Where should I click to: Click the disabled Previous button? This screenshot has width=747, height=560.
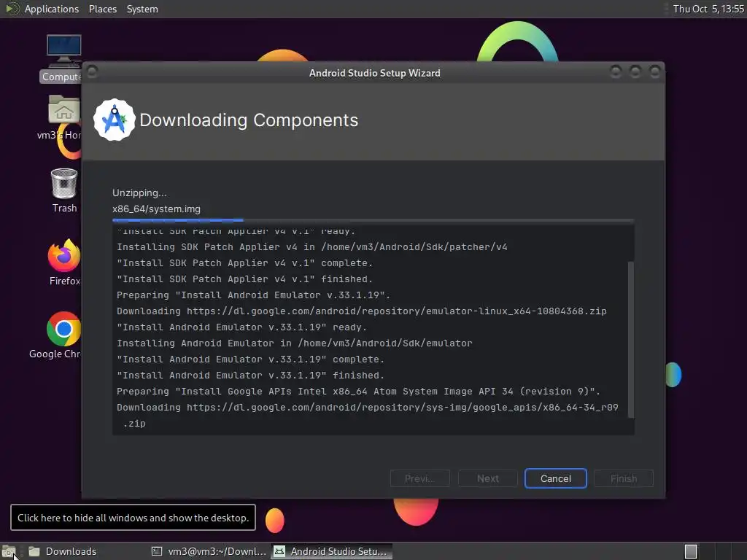point(419,478)
